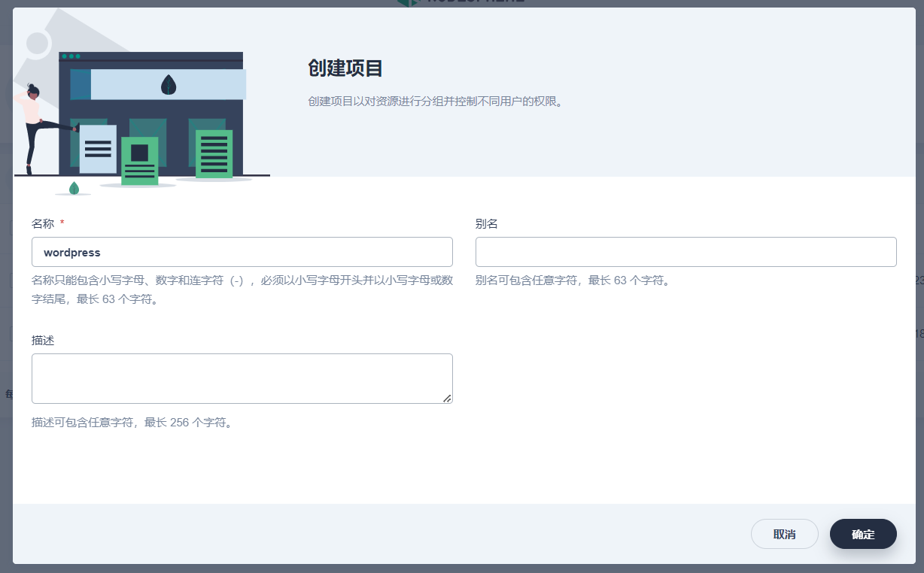Click the 描述 field label
924x573 pixels.
tap(43, 340)
